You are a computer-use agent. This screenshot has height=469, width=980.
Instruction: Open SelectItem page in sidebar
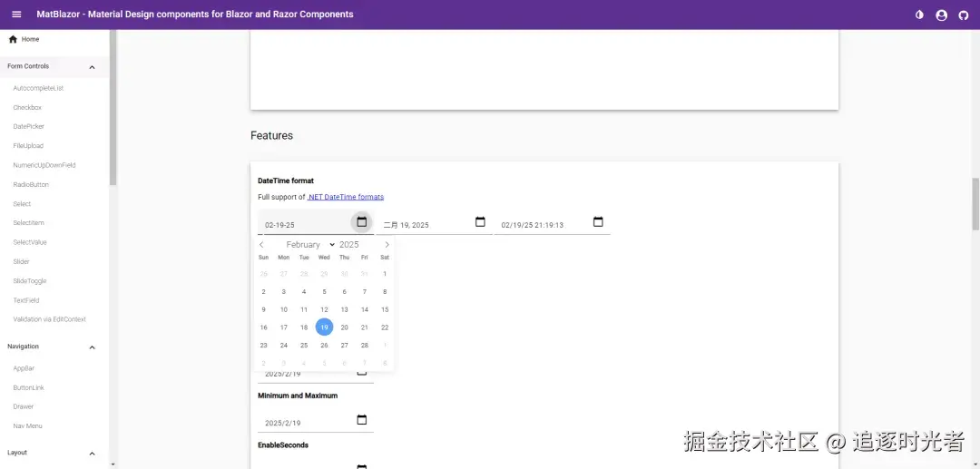click(x=28, y=223)
